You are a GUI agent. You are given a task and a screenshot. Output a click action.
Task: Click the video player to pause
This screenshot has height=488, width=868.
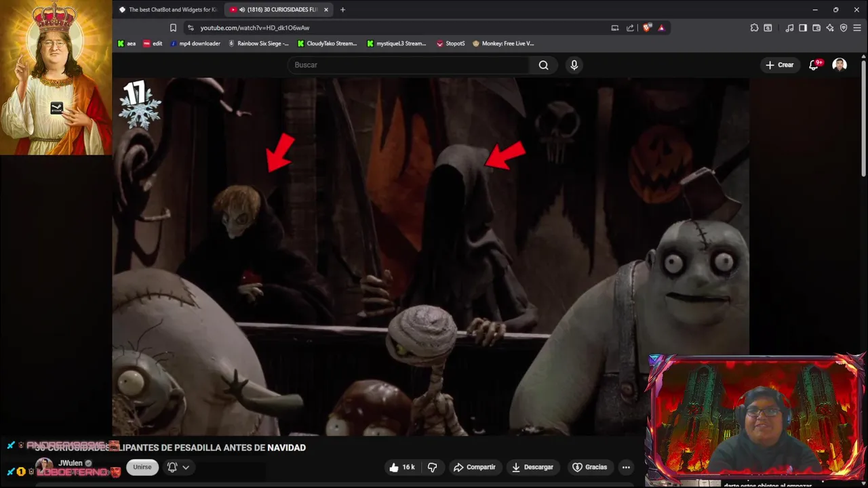431,258
